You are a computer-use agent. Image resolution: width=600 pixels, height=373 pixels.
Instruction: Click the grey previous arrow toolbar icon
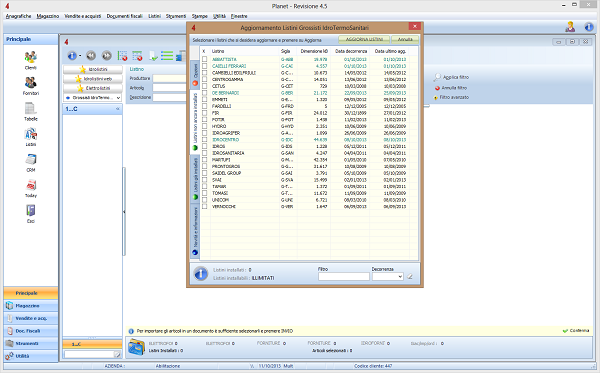point(91,56)
